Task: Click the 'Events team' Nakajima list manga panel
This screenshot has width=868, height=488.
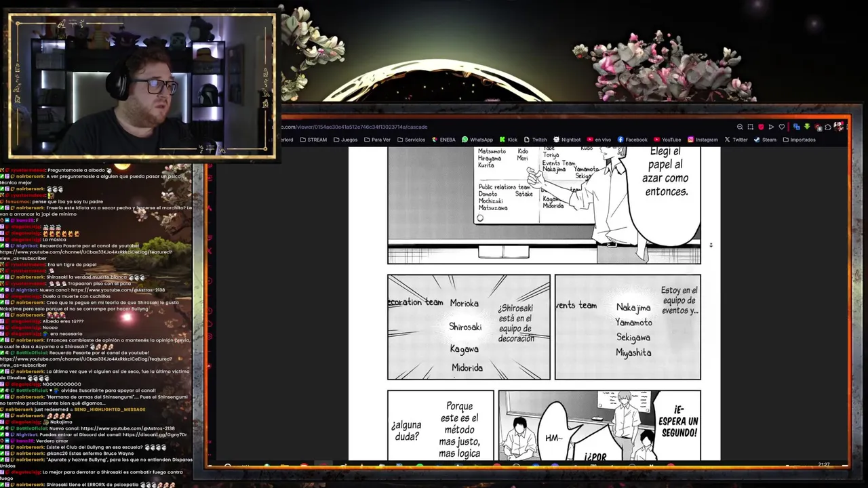Action: (x=627, y=327)
